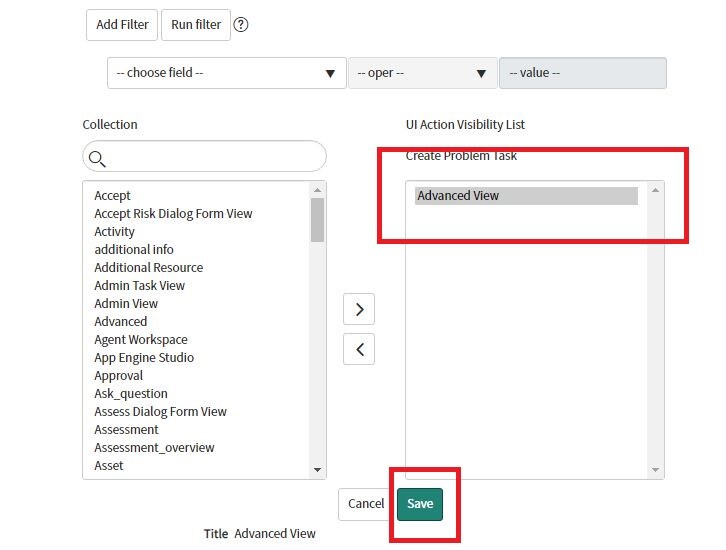Click the green Save button

pyautogui.click(x=420, y=504)
